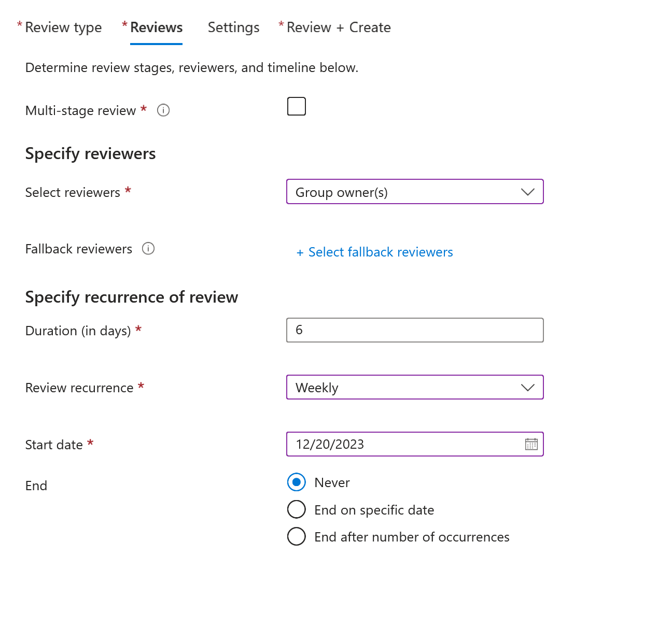Open the Settings tab

[233, 27]
